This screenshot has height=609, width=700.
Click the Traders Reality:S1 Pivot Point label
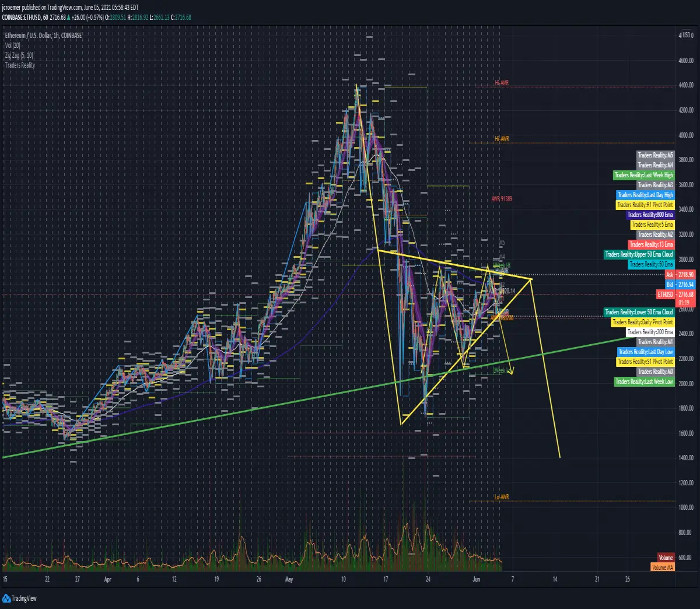point(645,362)
